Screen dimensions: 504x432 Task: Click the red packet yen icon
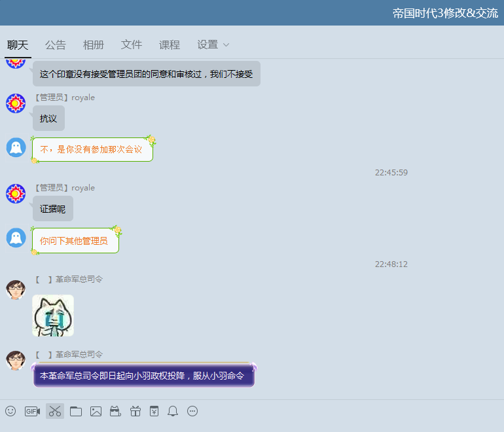tap(154, 411)
